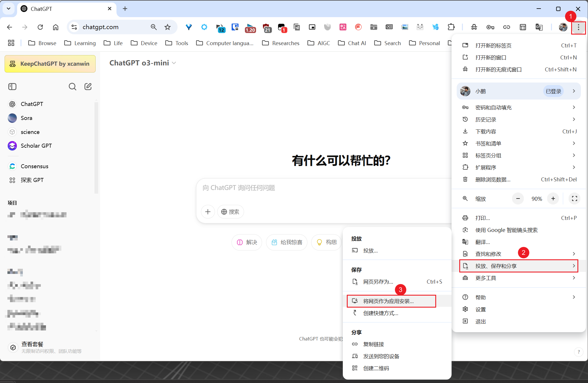Viewport: 588px width, 383px height.
Task: Search chats with the sidebar magnifier
Action: pos(73,87)
